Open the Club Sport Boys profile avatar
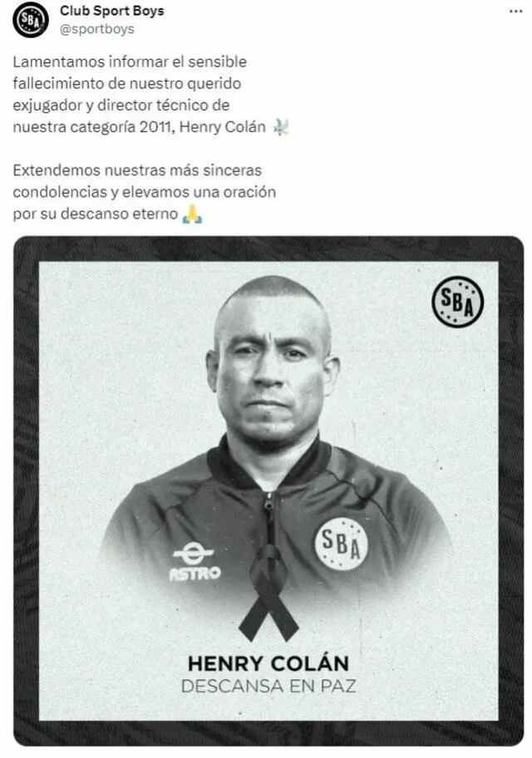Image resolution: width=532 pixels, height=758 pixels. tap(31, 19)
